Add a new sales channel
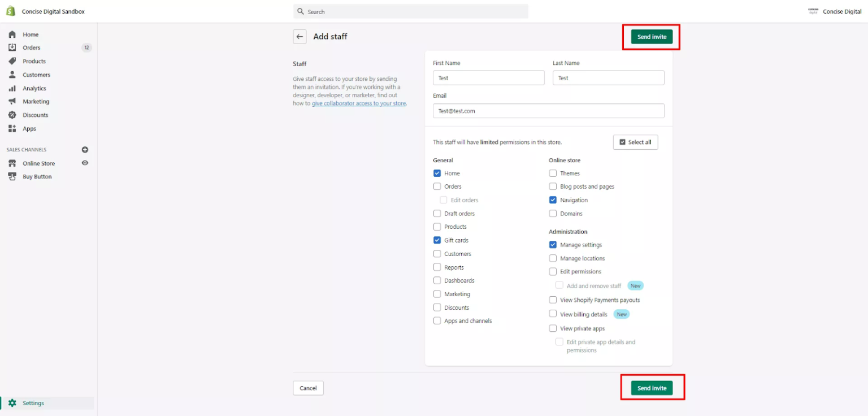Screen dimensions: 868x416 click(85, 149)
